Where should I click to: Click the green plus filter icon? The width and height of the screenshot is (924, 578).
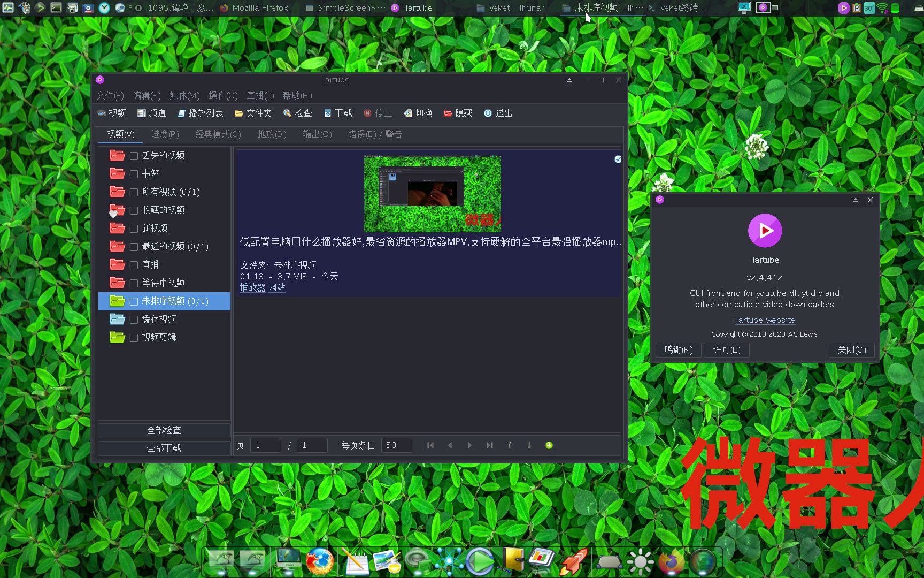[549, 445]
